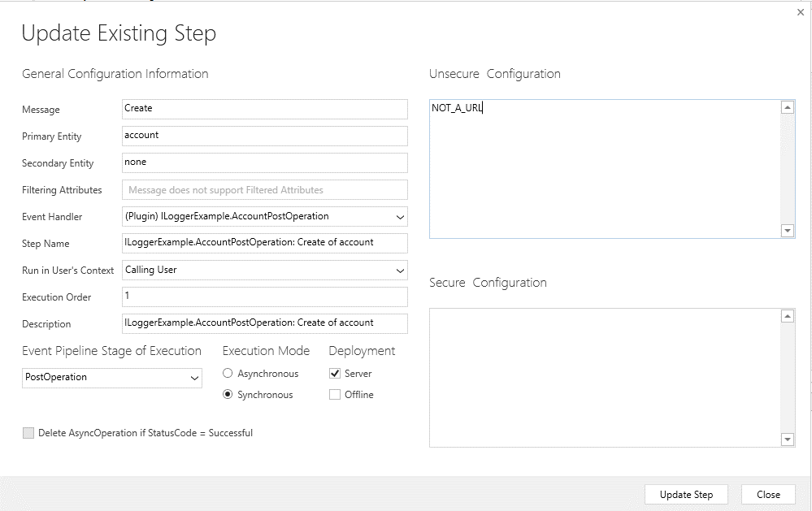Click the Secure Configuration scrollbar track
This screenshot has height=511, width=812.
(787, 376)
